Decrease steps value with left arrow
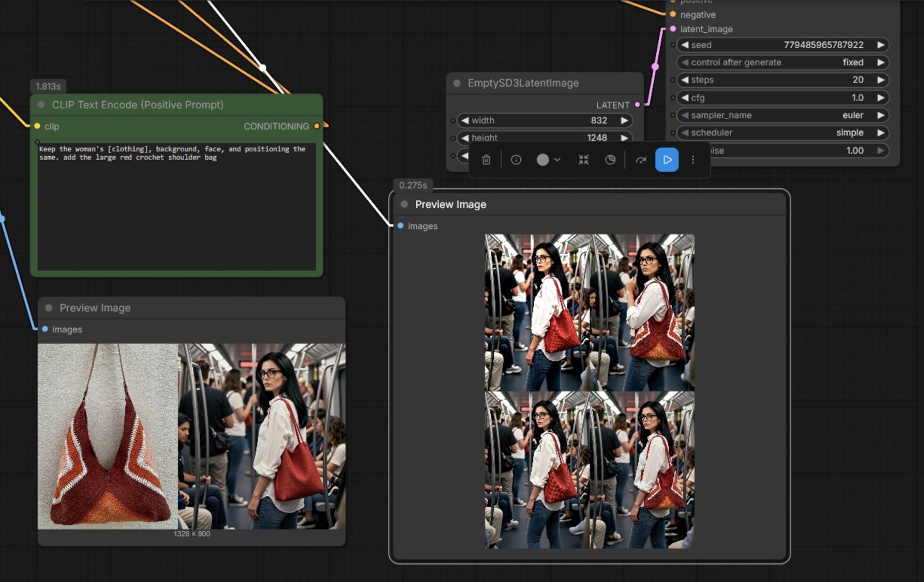This screenshot has width=924, height=582. click(685, 80)
